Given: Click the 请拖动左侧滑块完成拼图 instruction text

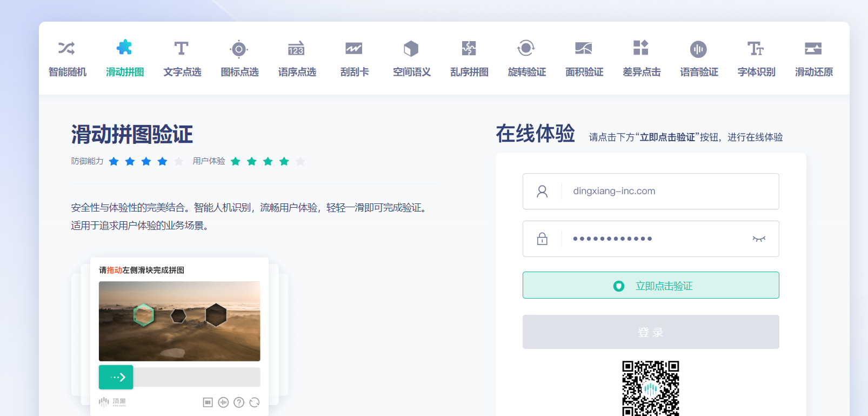Looking at the screenshot, I should tap(142, 270).
